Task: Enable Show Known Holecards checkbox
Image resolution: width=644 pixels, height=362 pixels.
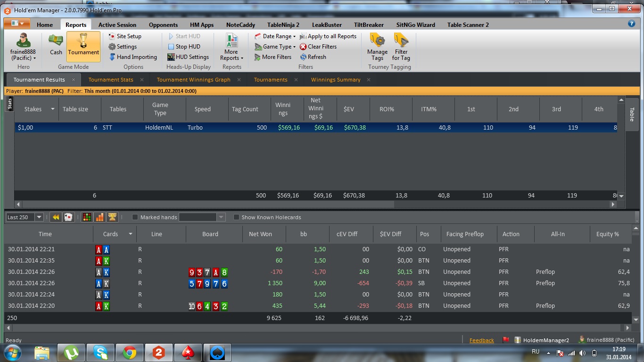Action: 236,217
